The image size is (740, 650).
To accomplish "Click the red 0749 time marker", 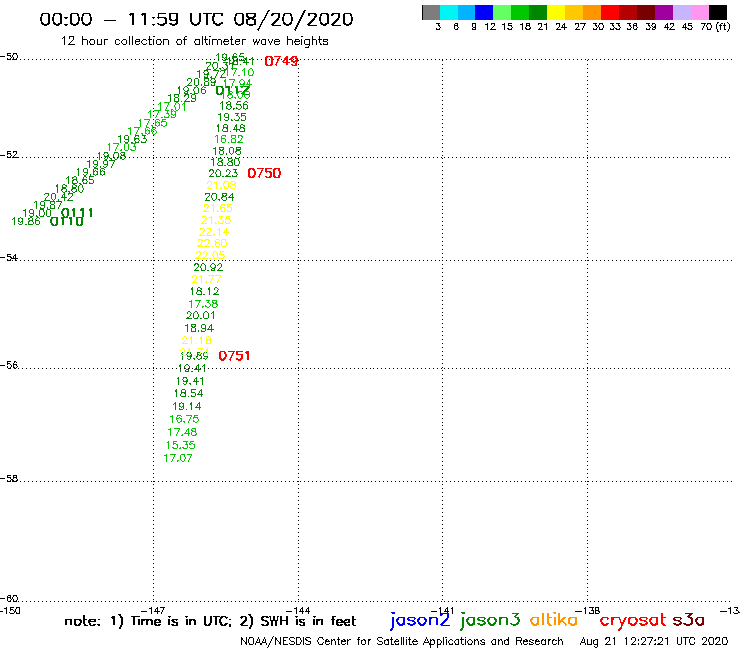I will click(x=281, y=61).
